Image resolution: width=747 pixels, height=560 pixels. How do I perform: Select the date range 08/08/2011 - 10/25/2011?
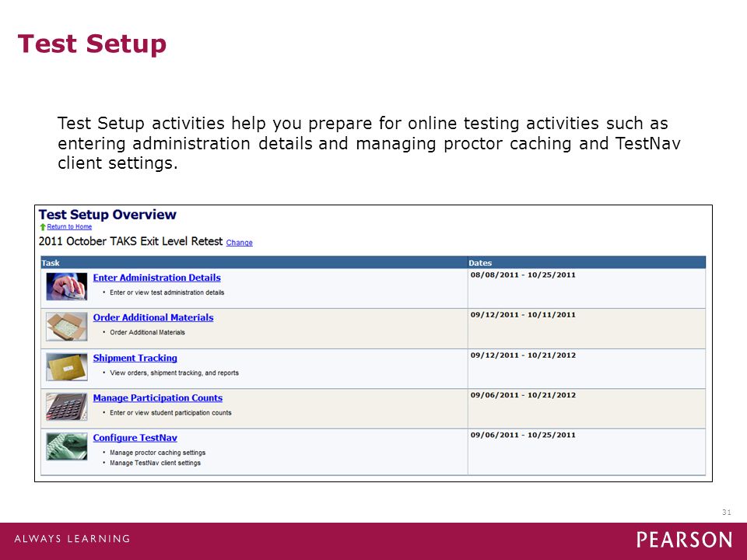point(523,275)
